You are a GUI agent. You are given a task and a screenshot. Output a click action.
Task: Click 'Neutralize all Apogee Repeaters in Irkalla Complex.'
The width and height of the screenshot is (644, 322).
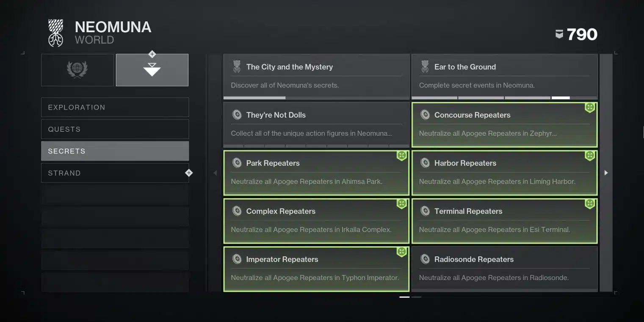pyautogui.click(x=311, y=230)
